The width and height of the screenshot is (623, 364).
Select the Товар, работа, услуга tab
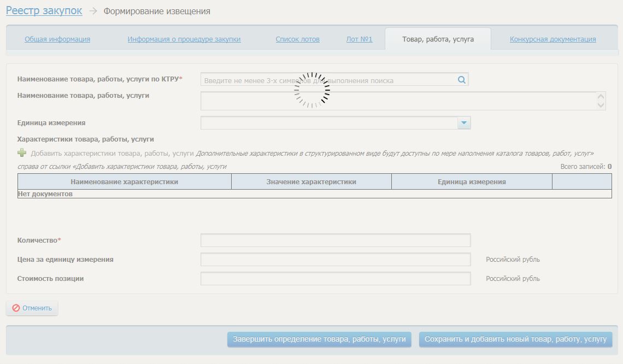point(438,39)
